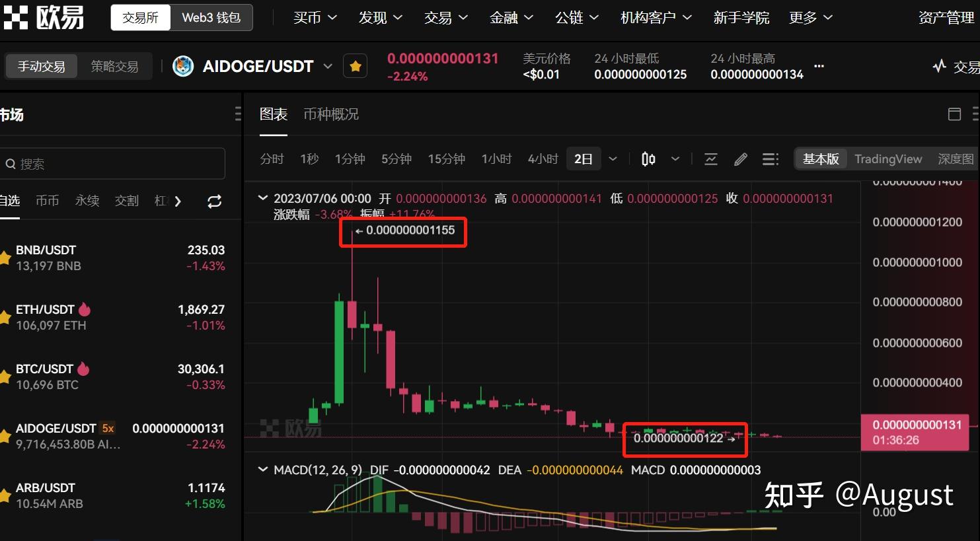Switch to 币种概况 tab
Image resolution: width=980 pixels, height=541 pixels.
point(331,114)
